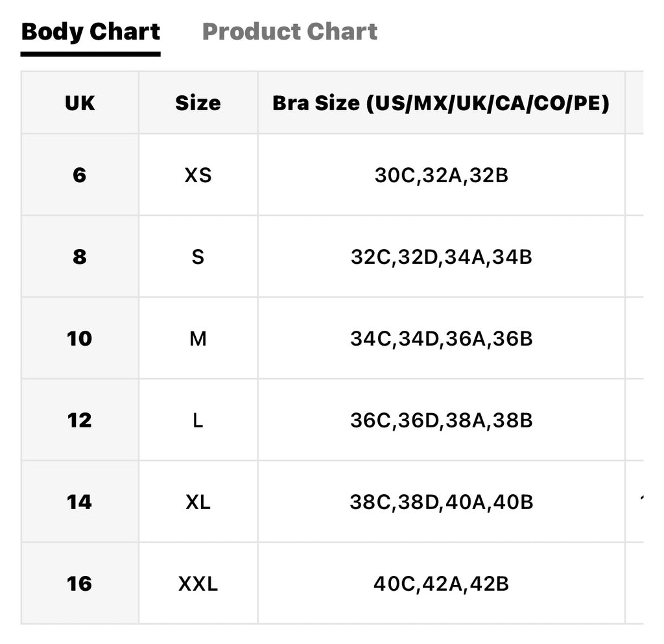Click the 40C,42A,42B cell
This screenshot has height=644, width=664.
pos(441,584)
